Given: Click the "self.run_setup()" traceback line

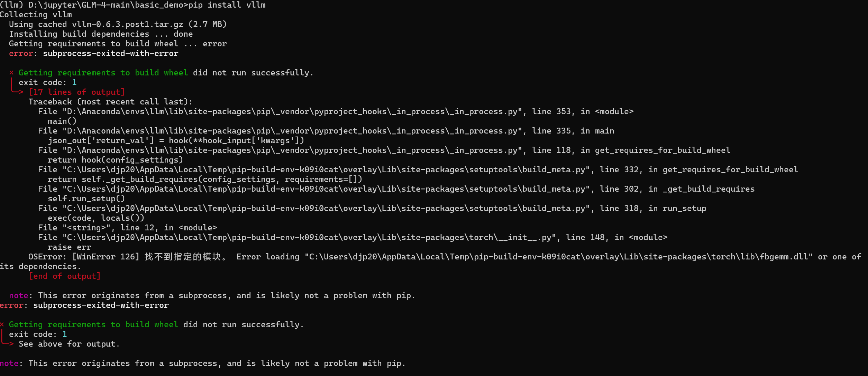Looking at the screenshot, I should click(x=86, y=199).
